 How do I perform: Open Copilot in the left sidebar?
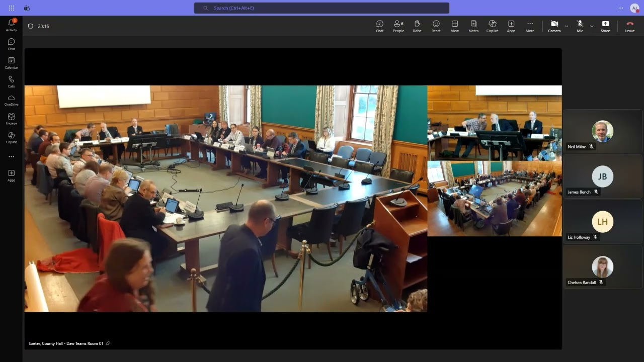pos(11,138)
